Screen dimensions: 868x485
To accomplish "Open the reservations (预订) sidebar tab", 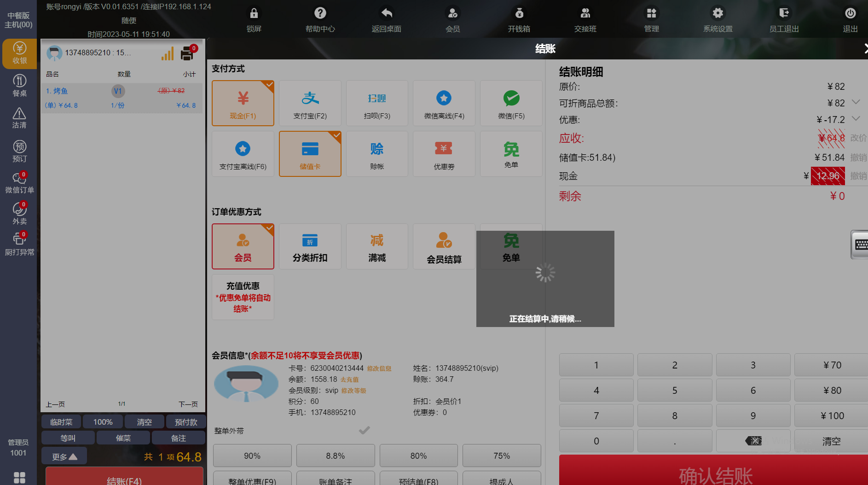I will pos(19,152).
